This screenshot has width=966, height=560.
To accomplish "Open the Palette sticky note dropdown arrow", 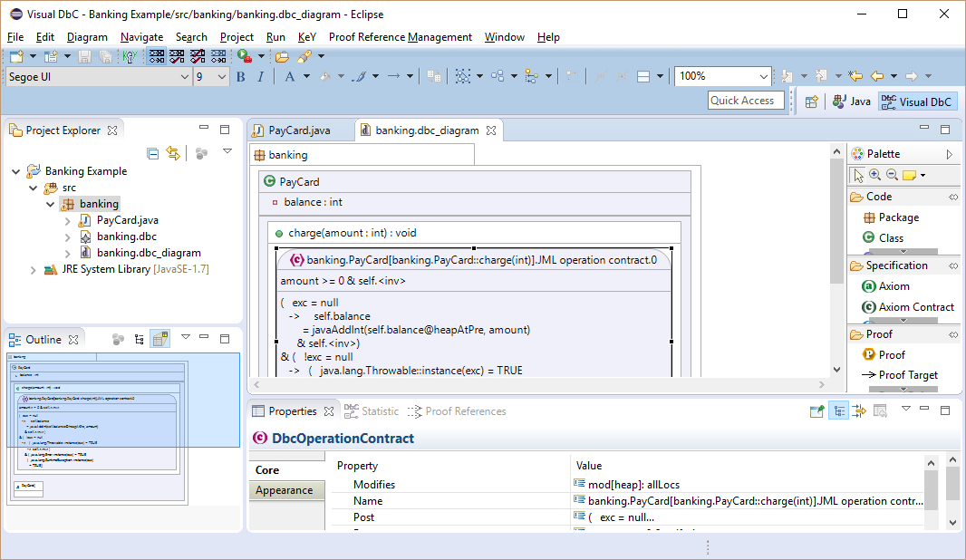I will click(x=923, y=176).
